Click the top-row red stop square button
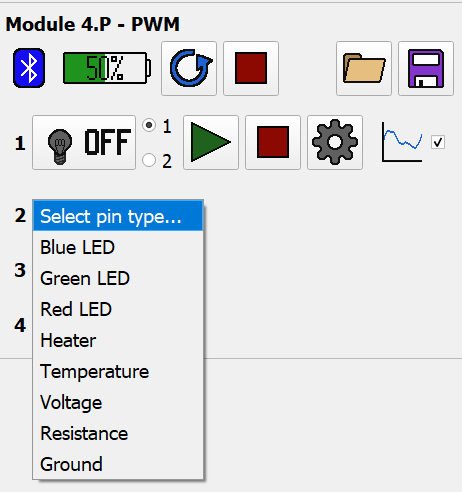462x492 pixels. pos(251,68)
